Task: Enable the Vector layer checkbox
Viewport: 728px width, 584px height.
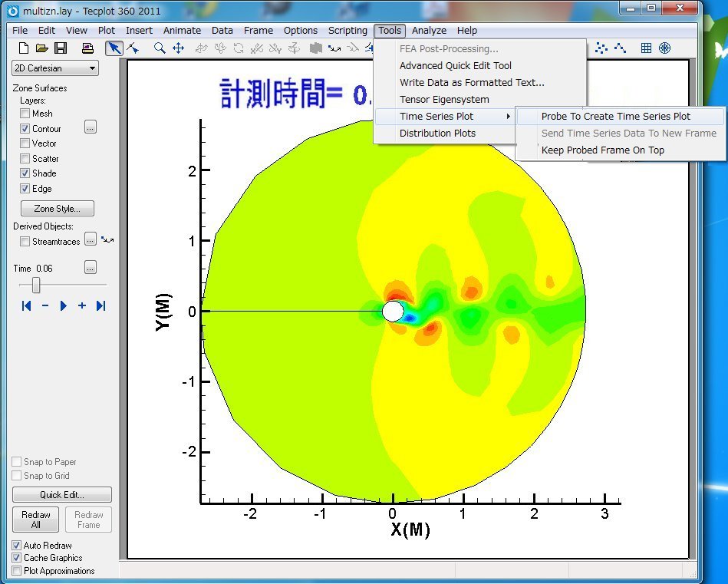Action: (25, 143)
